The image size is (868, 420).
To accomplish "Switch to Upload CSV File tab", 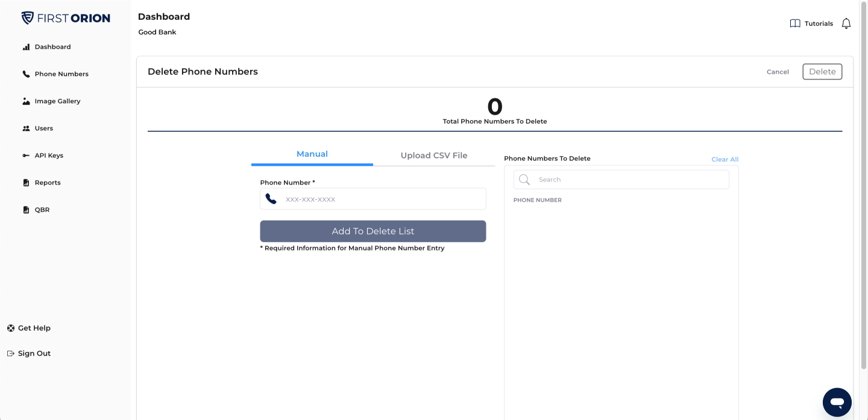I will (x=434, y=156).
